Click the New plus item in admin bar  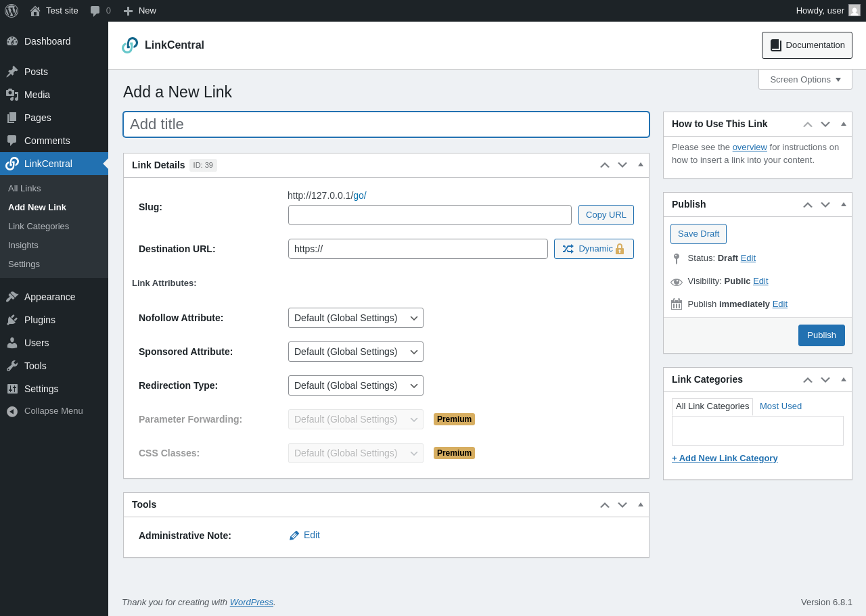[139, 11]
